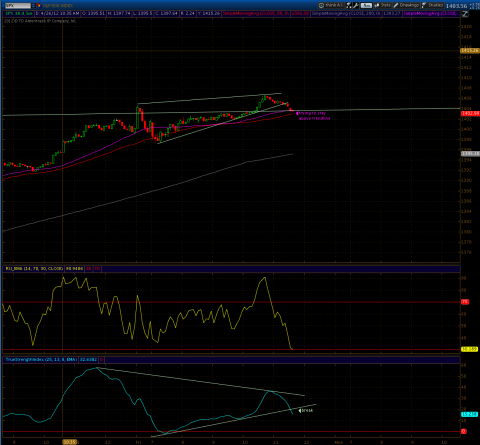The image size is (480, 445).
Task: Click the flask icon beside think A.I.
Action: 349,5
